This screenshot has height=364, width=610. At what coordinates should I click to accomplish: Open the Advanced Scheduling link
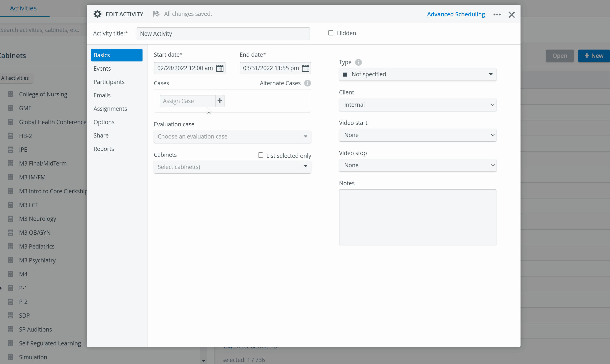point(456,14)
